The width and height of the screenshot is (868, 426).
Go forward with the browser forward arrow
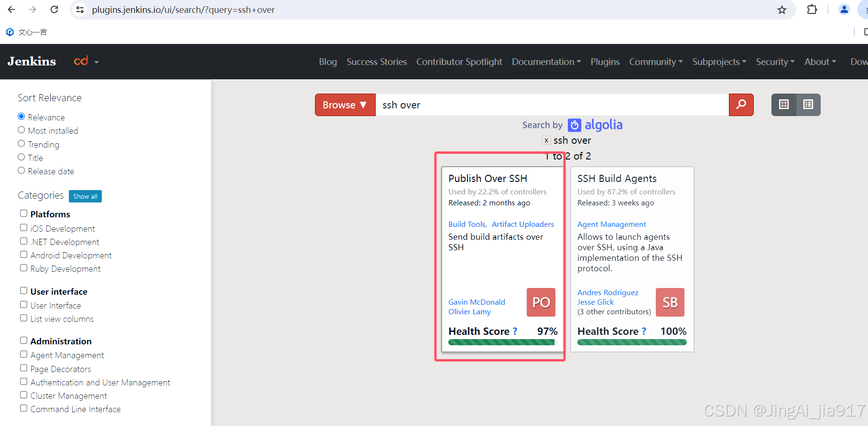click(x=33, y=10)
